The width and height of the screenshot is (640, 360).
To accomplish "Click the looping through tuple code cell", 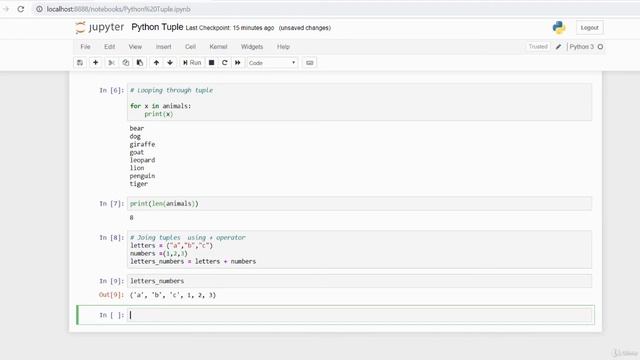I will pos(359,102).
